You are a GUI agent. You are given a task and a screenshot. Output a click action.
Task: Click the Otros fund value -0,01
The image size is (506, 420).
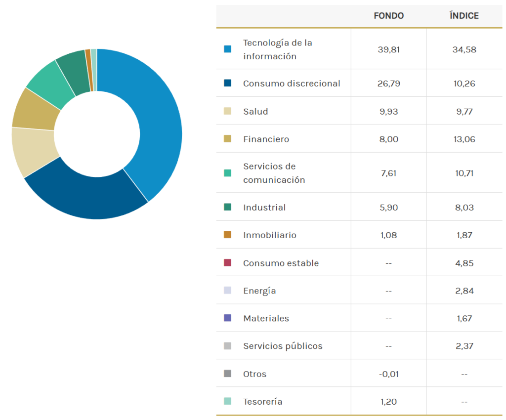click(388, 374)
